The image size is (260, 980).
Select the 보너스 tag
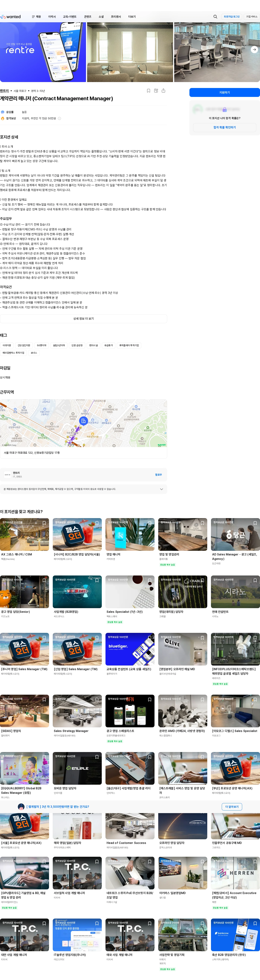tap(34, 353)
